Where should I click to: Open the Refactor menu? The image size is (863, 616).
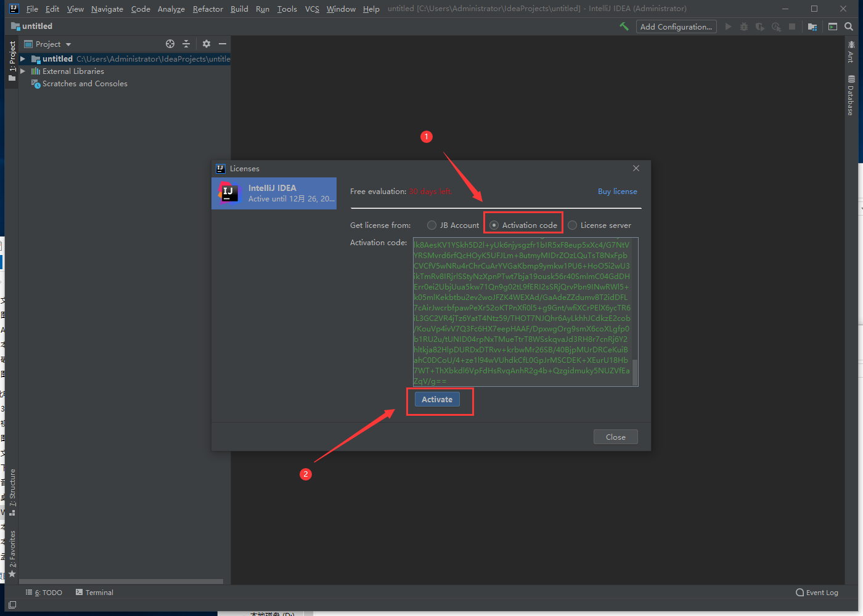click(x=208, y=9)
